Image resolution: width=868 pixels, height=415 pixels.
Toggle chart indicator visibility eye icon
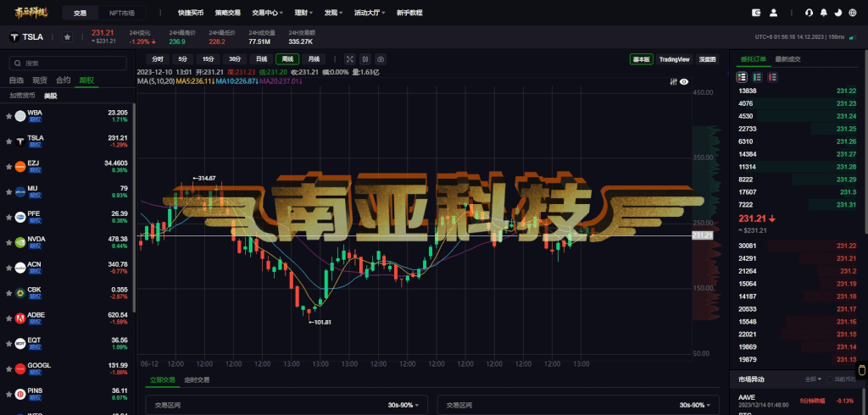(684, 82)
